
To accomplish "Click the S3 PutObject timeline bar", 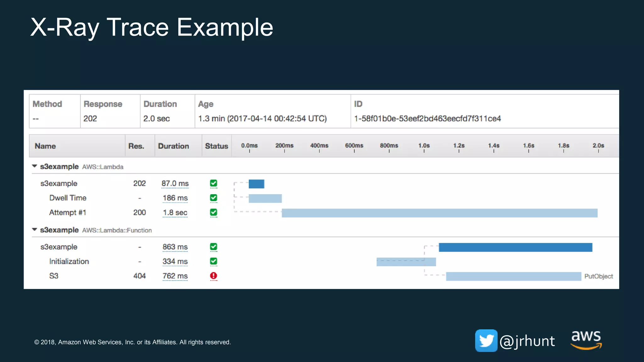I will (x=513, y=277).
